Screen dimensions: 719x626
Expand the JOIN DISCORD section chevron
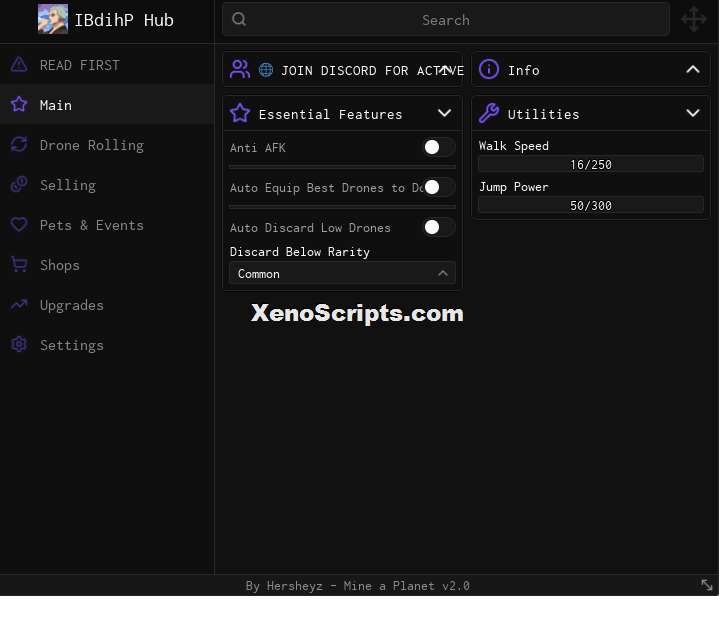coord(444,70)
